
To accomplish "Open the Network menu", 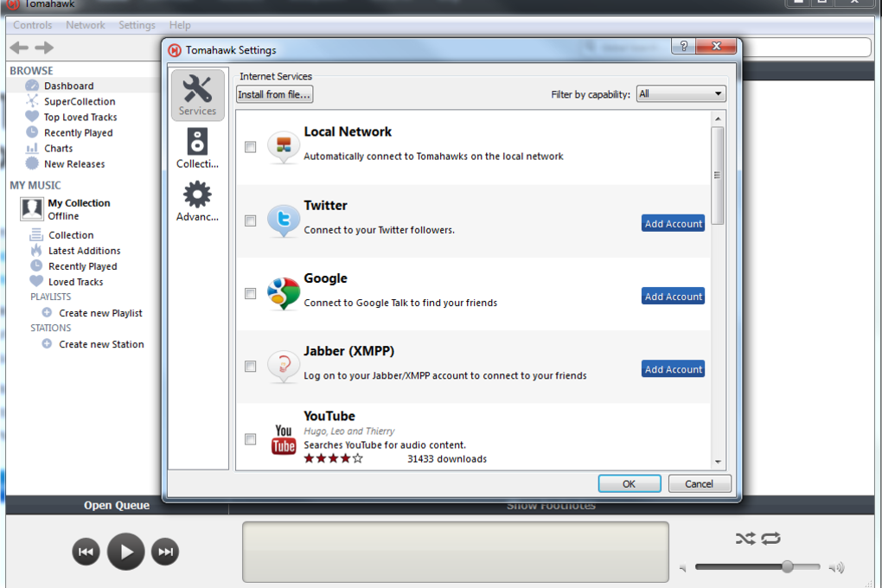I will [x=86, y=25].
